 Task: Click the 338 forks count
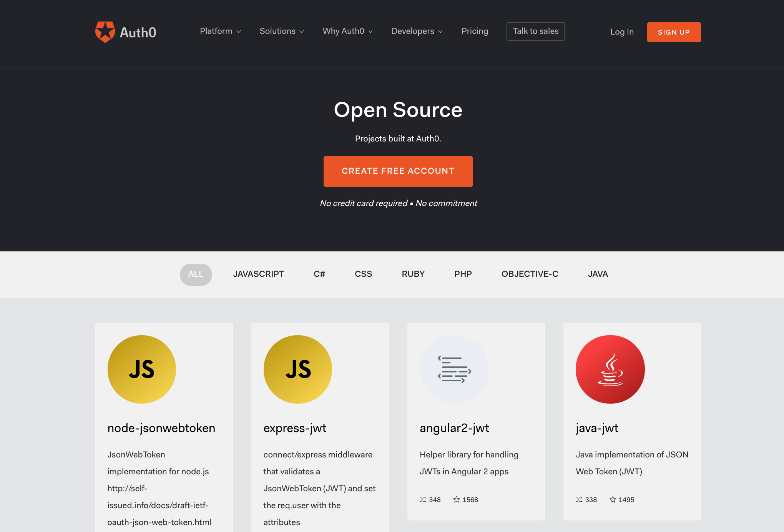click(591, 500)
